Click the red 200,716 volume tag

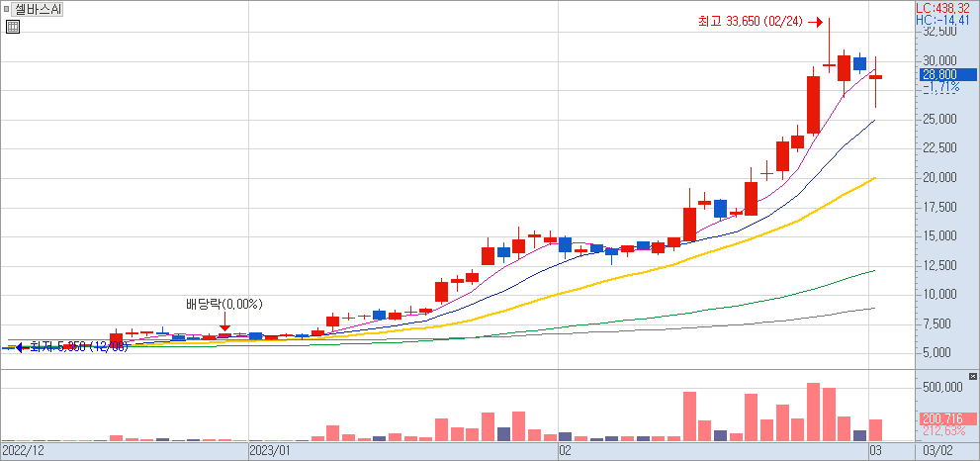tap(946, 419)
